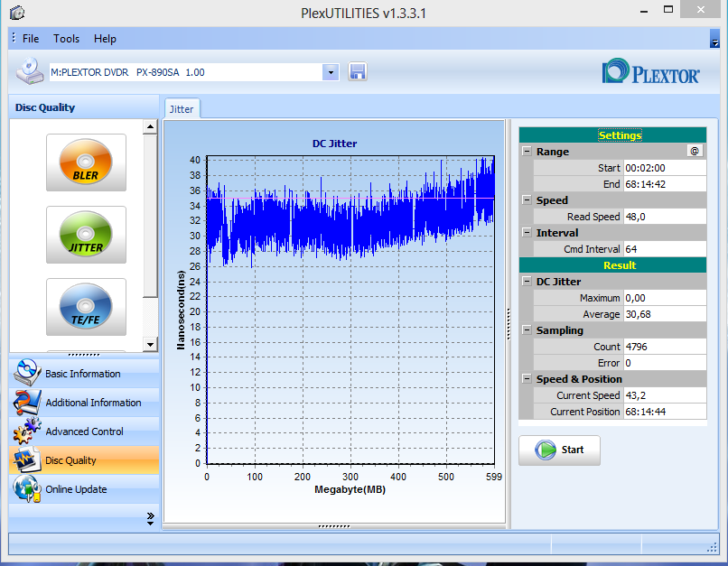
Task: Open the File menu
Action: click(x=31, y=39)
